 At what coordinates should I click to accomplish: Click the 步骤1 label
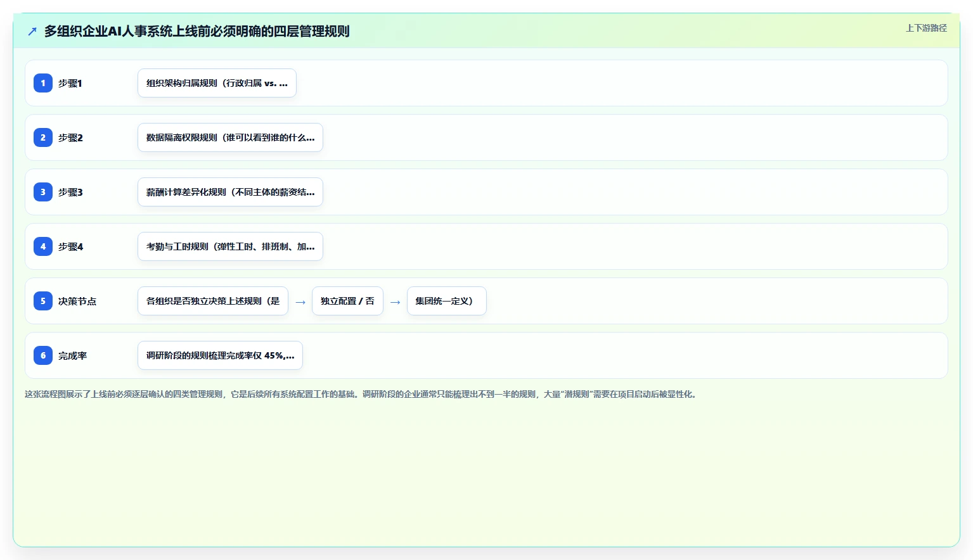point(70,83)
